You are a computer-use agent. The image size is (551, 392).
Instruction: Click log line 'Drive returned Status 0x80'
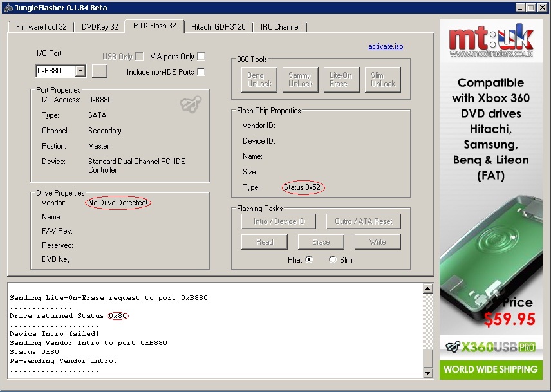click(68, 316)
